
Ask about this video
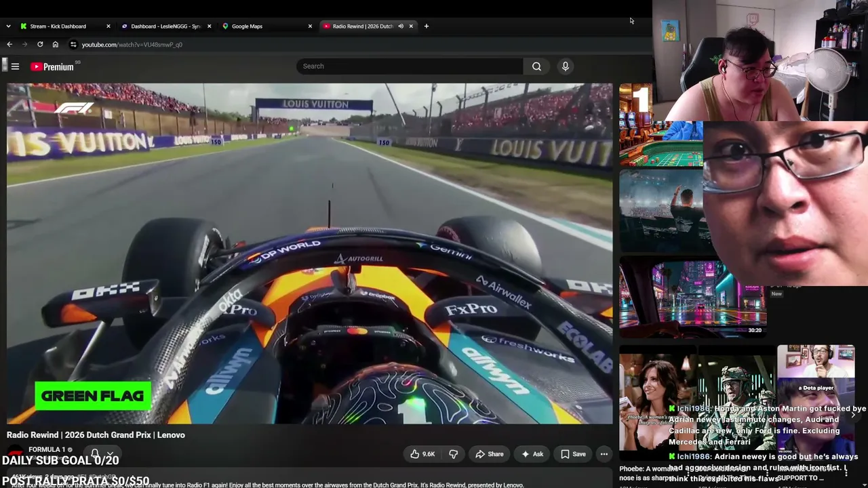pyautogui.click(x=532, y=454)
